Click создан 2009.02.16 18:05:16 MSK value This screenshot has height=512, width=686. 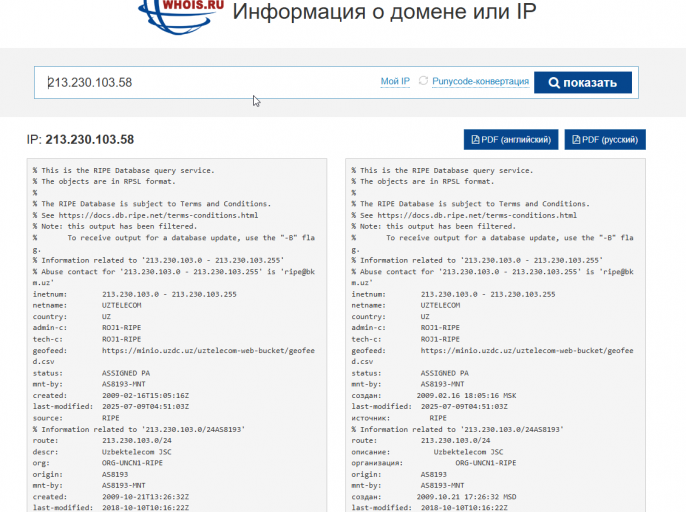pyautogui.click(x=466, y=396)
